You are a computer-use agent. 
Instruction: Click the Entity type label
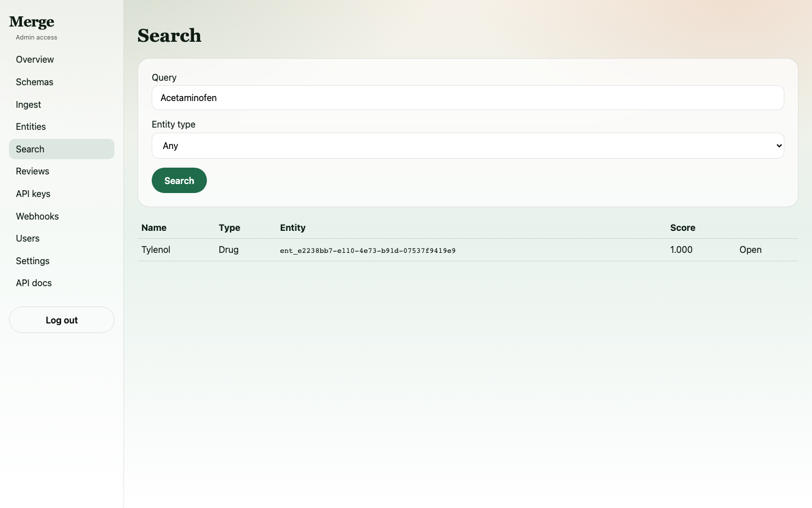pos(174,124)
